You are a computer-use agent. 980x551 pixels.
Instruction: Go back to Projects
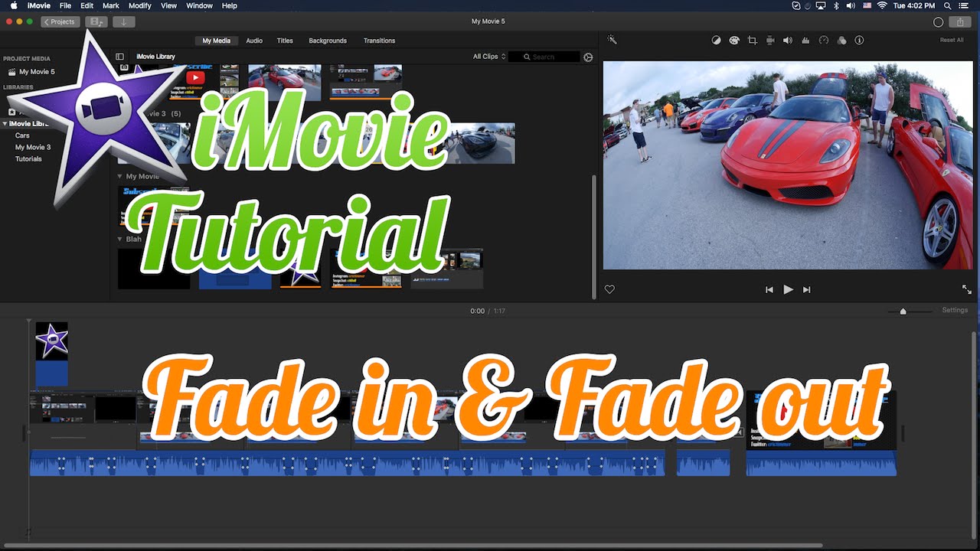(x=60, y=21)
